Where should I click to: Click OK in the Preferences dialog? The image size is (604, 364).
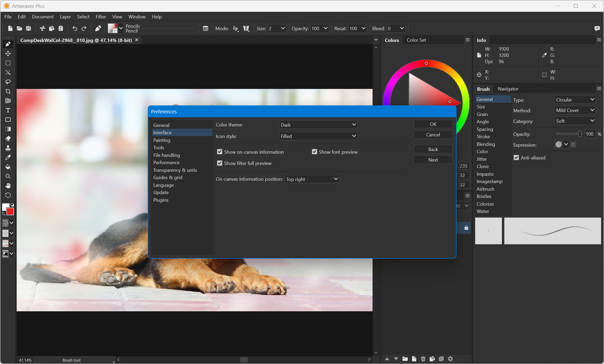pos(433,124)
